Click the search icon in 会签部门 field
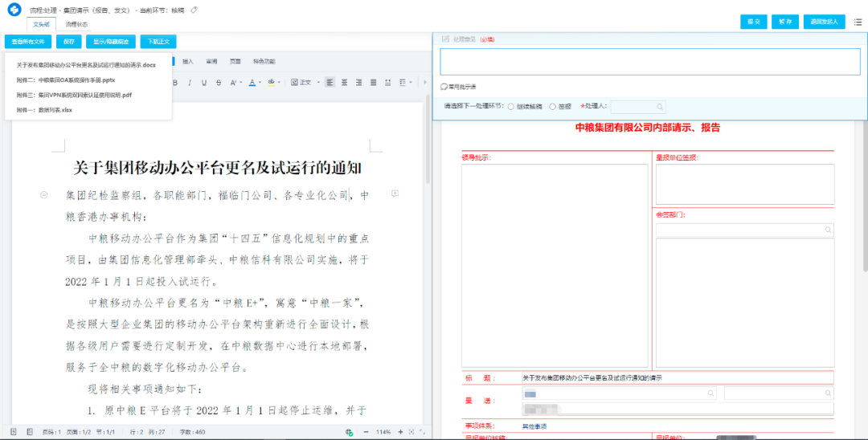The height and width of the screenshot is (440, 868). [x=828, y=230]
